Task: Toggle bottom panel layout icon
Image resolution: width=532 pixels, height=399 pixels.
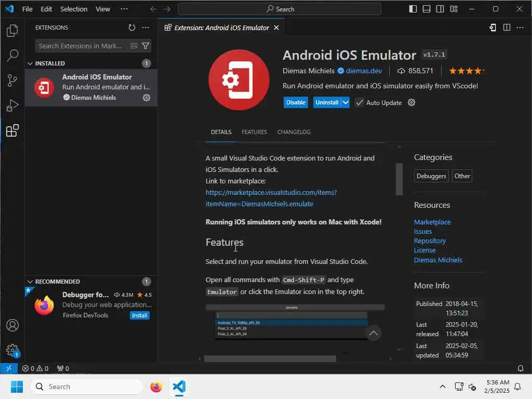Action: point(426,9)
